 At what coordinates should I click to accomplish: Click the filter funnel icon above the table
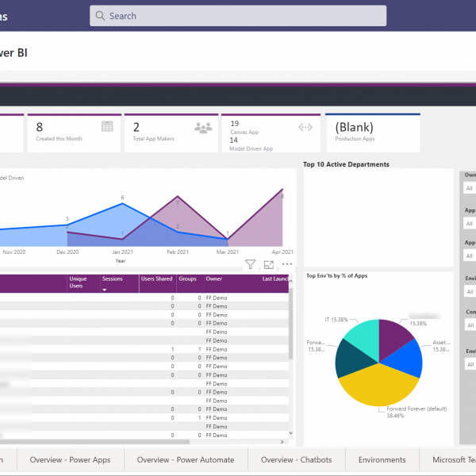click(250, 264)
